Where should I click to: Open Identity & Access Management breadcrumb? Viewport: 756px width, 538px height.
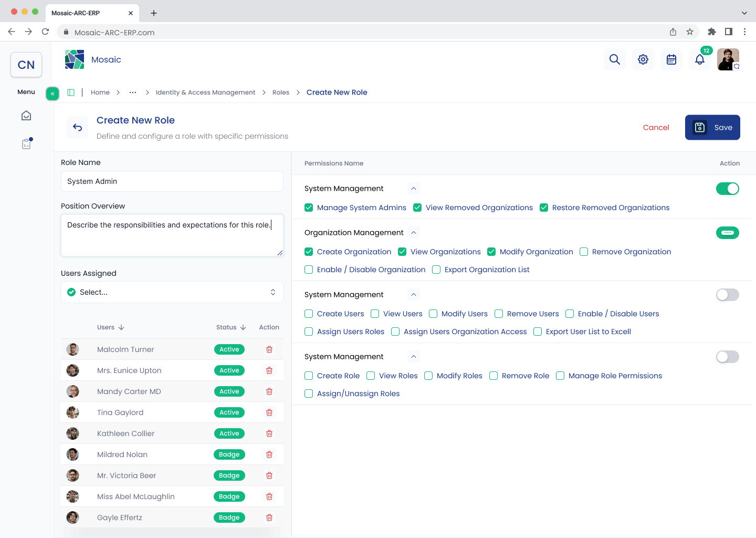click(x=205, y=92)
